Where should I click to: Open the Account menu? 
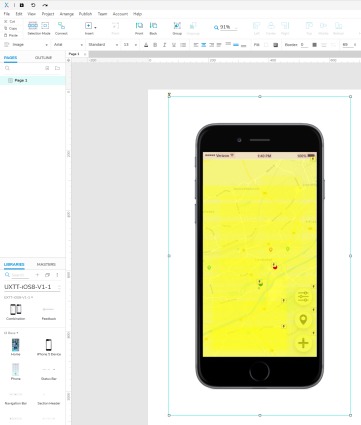tap(120, 14)
